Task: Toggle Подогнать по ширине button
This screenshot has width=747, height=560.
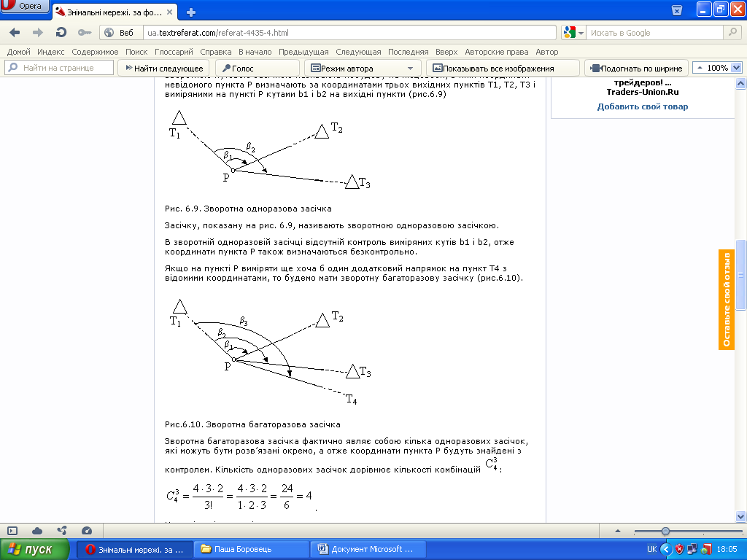Action: point(636,68)
